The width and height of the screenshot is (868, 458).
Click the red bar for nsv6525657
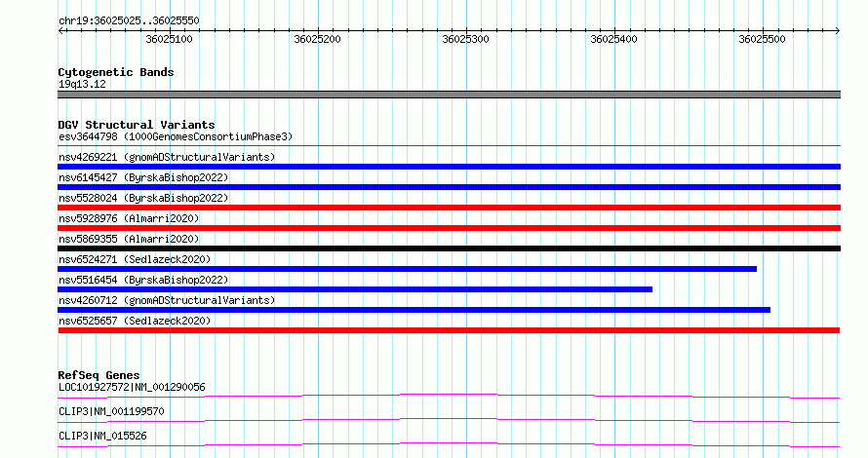(x=449, y=330)
